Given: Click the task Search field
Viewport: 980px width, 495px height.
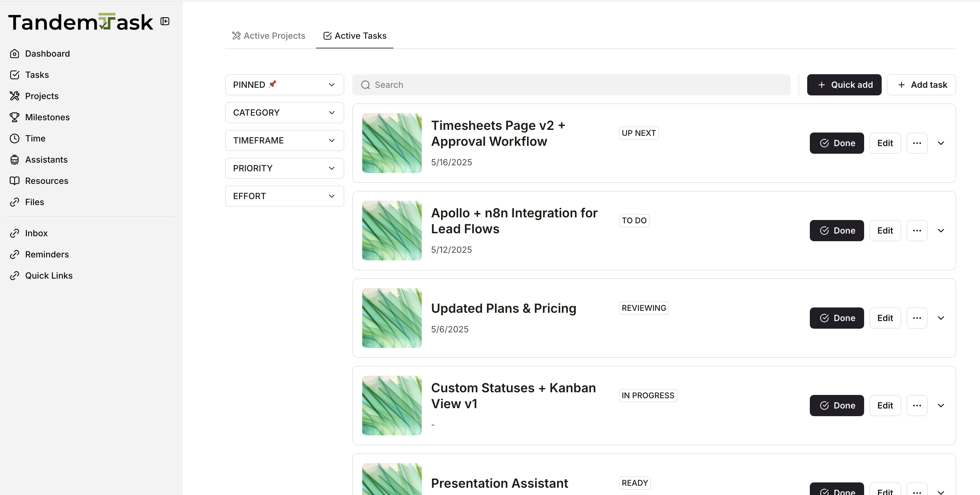Looking at the screenshot, I should (x=571, y=85).
